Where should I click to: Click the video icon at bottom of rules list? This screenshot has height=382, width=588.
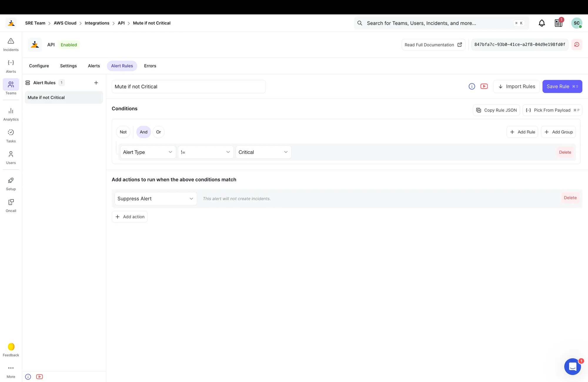(x=39, y=377)
